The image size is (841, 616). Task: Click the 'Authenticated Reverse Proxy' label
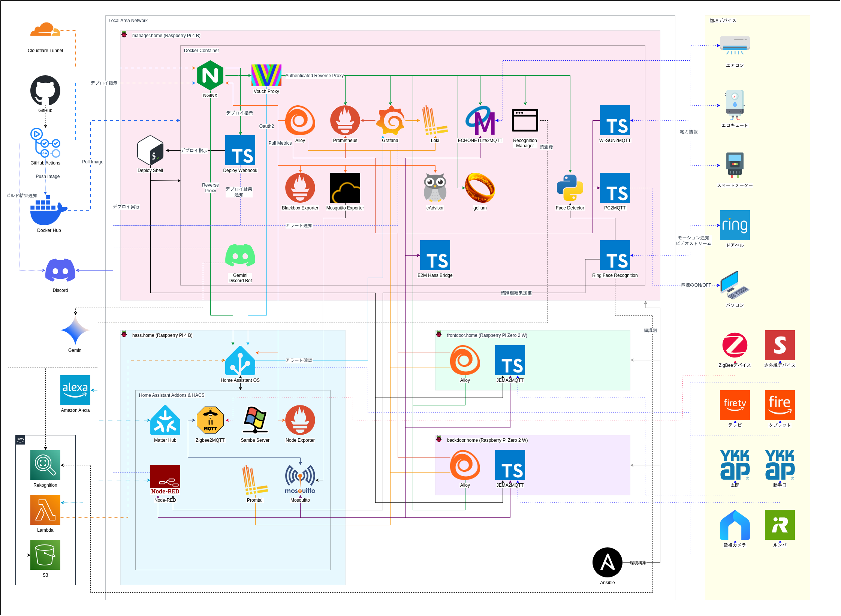click(314, 76)
